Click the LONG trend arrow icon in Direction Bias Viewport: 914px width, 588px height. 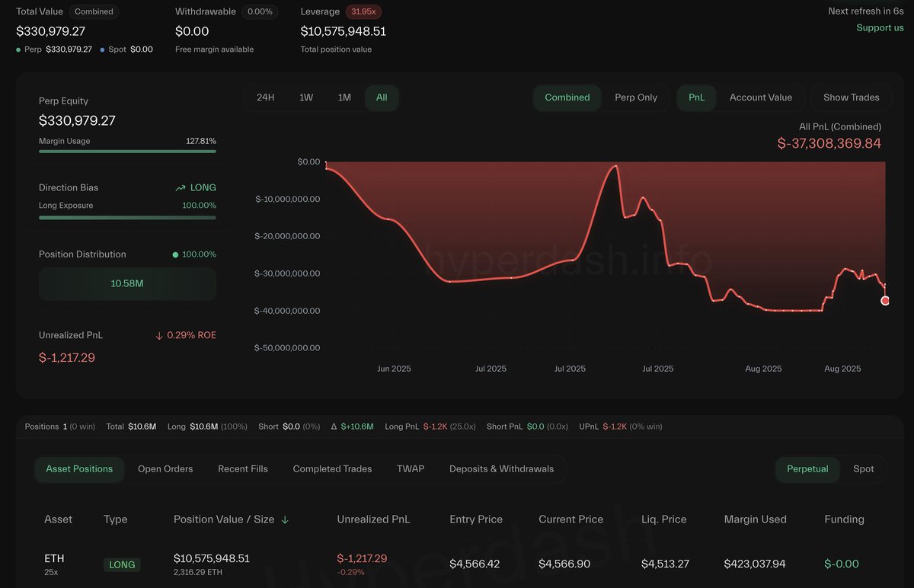coord(181,187)
